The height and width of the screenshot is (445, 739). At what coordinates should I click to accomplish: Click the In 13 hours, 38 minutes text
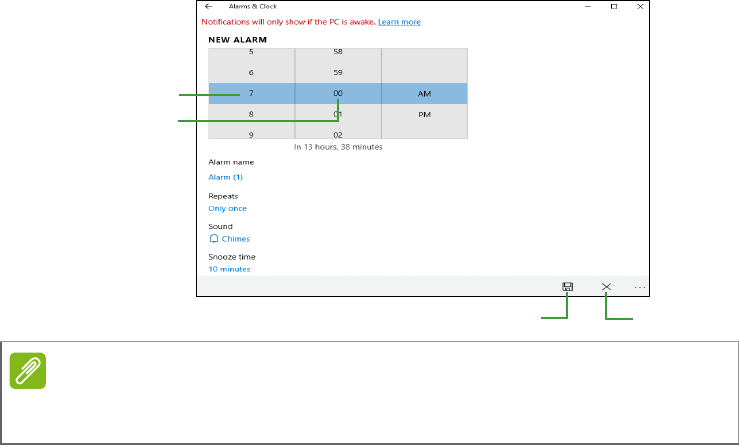click(x=338, y=147)
